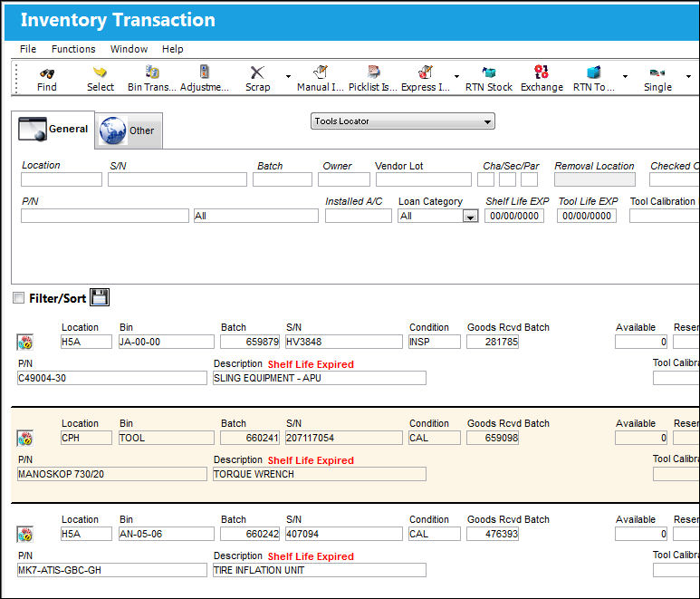The width and height of the screenshot is (700, 599).
Task: Click the Shelf Life EXP date field
Action: [x=514, y=216]
